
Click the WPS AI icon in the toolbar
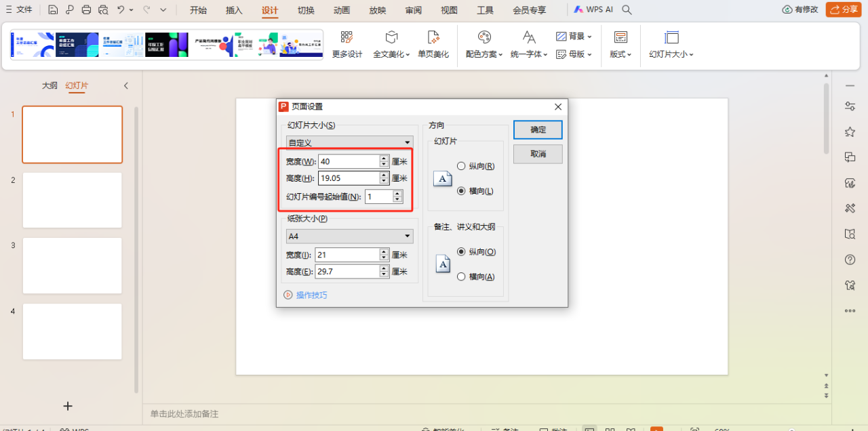tap(595, 9)
